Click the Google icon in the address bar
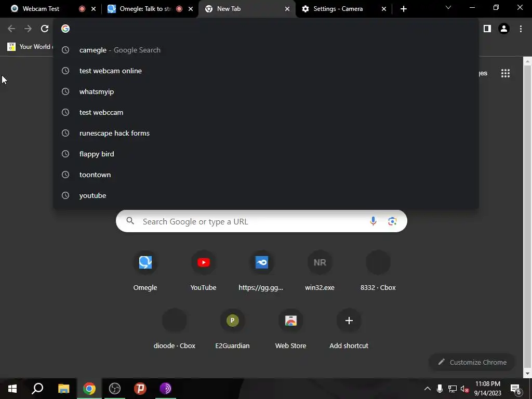This screenshot has height=399, width=532. [x=65, y=29]
